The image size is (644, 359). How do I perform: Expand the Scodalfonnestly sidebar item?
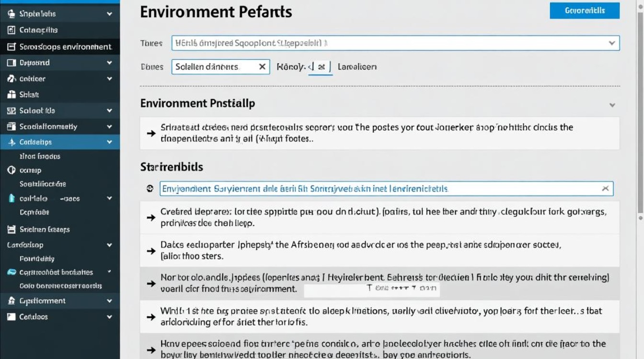tap(109, 127)
